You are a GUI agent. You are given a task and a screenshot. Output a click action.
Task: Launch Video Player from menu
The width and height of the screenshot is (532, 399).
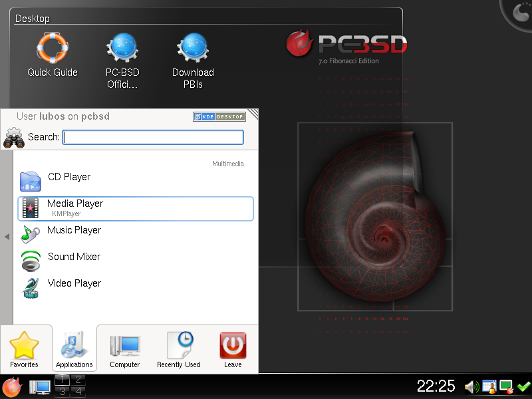[136, 288]
